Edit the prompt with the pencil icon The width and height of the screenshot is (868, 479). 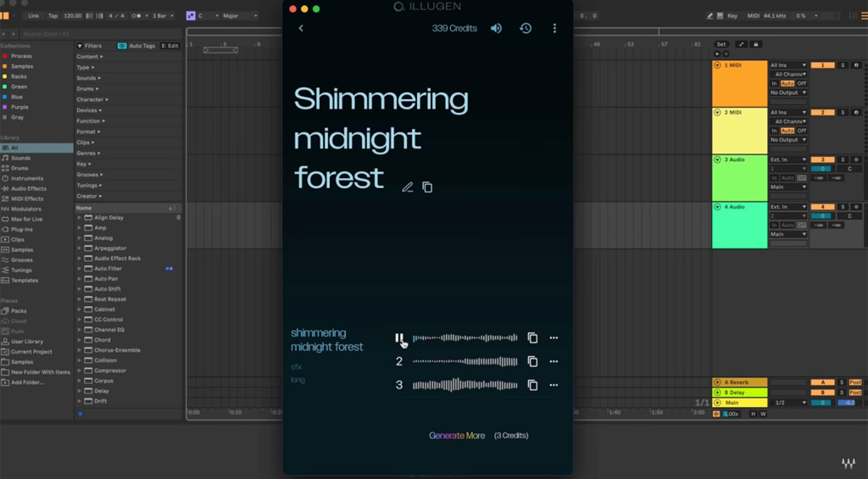point(408,187)
